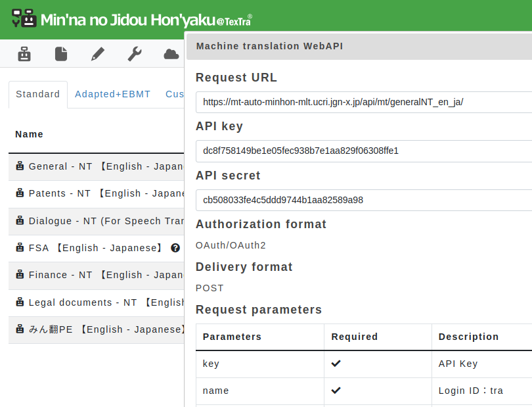Image resolution: width=532 pixels, height=407 pixels.
Task: Click the Name column header
Action: (x=30, y=134)
